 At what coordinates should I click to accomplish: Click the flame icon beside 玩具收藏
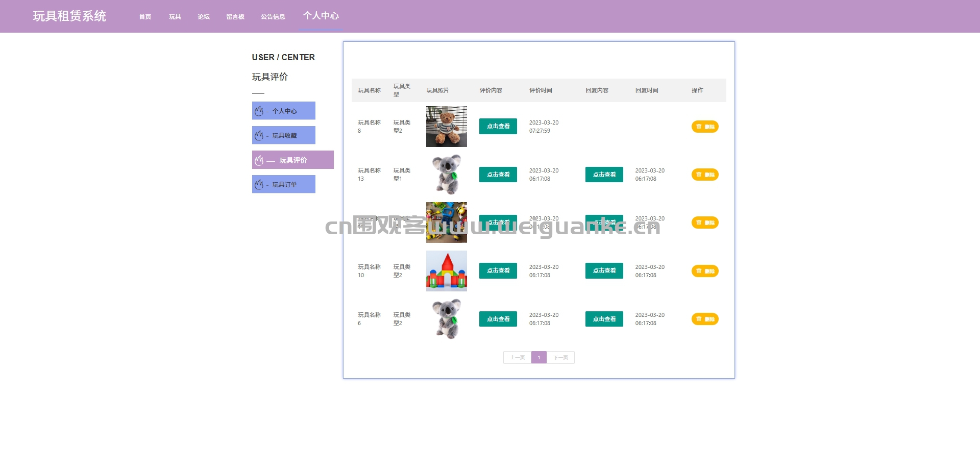[x=259, y=135]
